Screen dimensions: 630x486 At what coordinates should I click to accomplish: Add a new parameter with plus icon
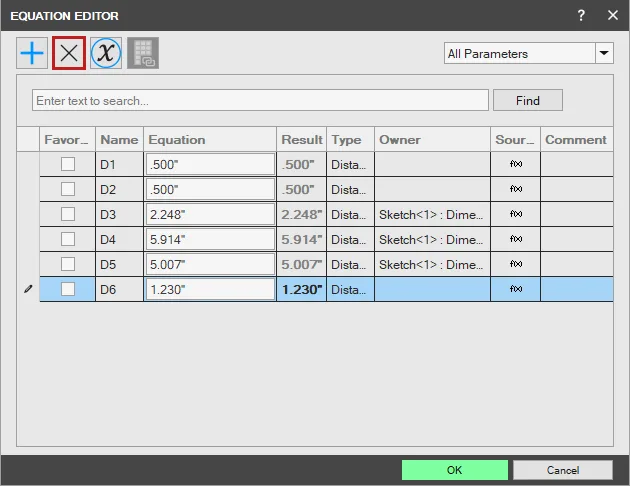click(32, 53)
